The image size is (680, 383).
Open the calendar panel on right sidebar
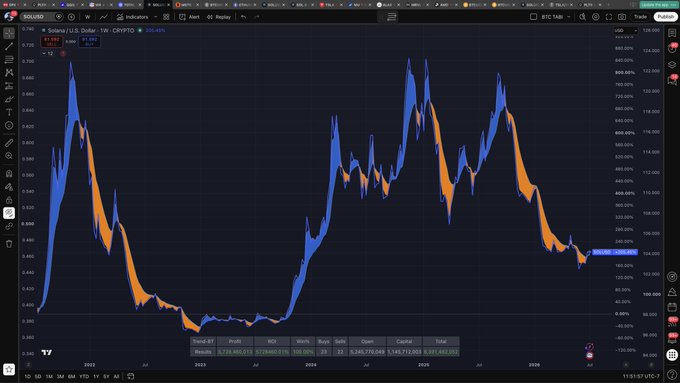[672, 307]
